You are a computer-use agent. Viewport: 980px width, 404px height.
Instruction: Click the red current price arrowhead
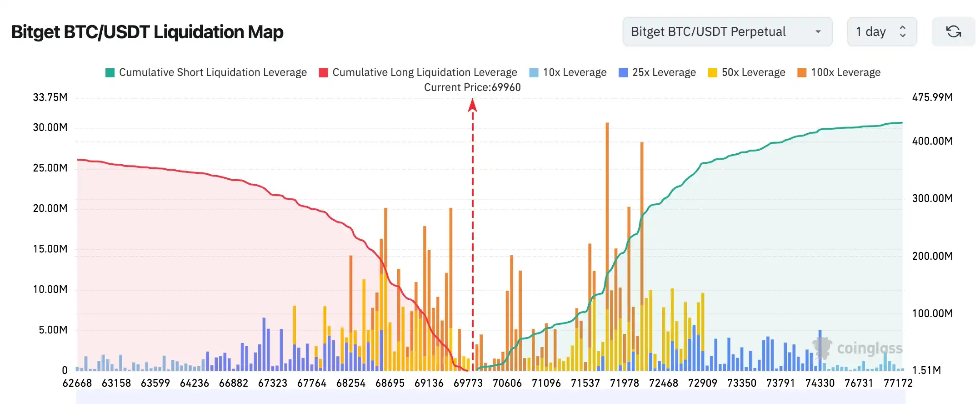[472, 106]
